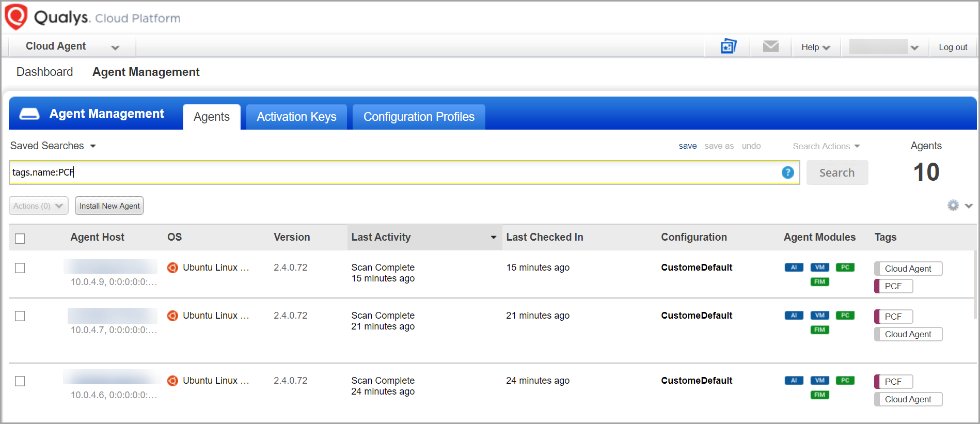Expand Saved Searches dropdown
The image size is (980, 424).
(53, 146)
